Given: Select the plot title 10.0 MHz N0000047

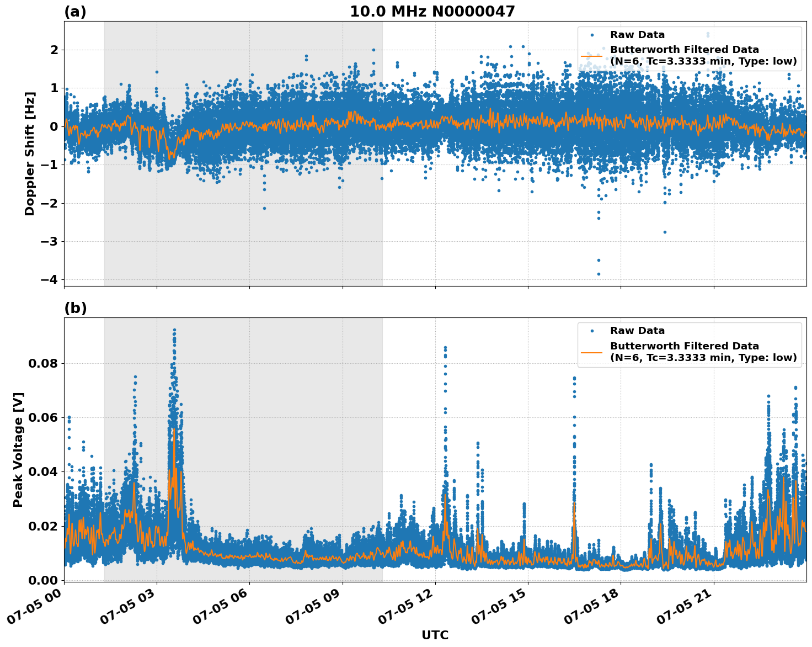Looking at the screenshot, I should tap(434, 10).
